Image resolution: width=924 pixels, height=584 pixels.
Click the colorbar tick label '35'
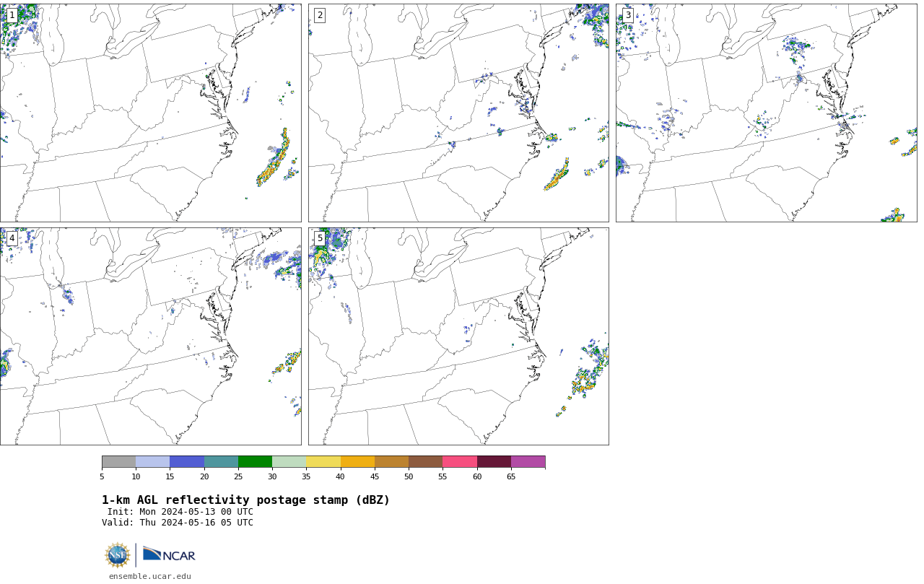pos(306,476)
